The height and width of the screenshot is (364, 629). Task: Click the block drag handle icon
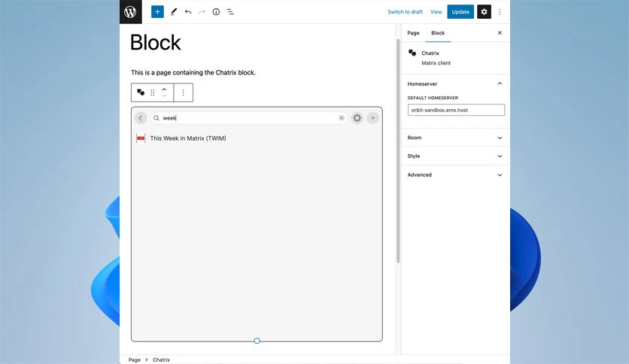coord(153,93)
